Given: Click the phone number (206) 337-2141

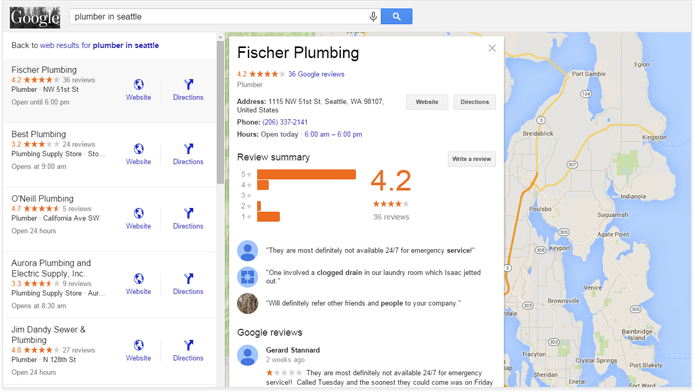Looking at the screenshot, I should [x=285, y=122].
